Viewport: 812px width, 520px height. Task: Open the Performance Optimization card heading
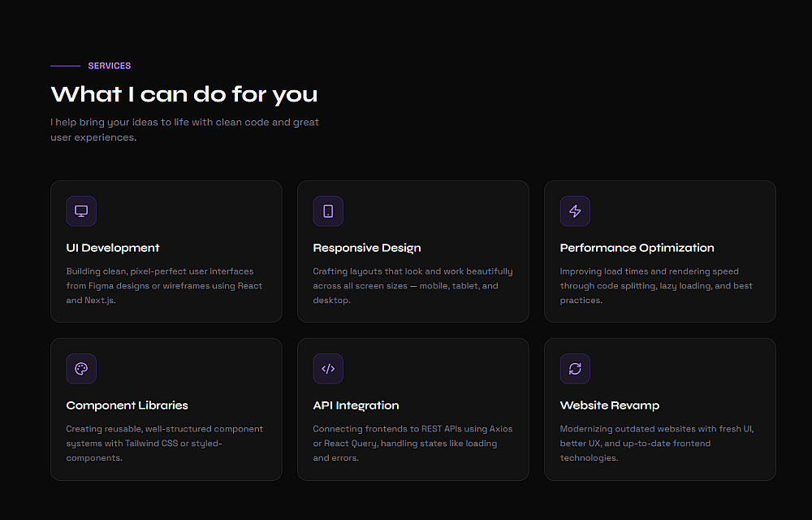point(637,248)
